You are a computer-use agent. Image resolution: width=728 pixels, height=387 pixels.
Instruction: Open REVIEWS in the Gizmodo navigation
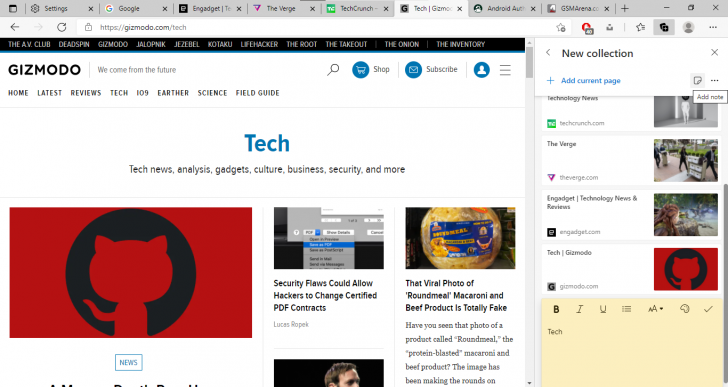[x=86, y=93]
